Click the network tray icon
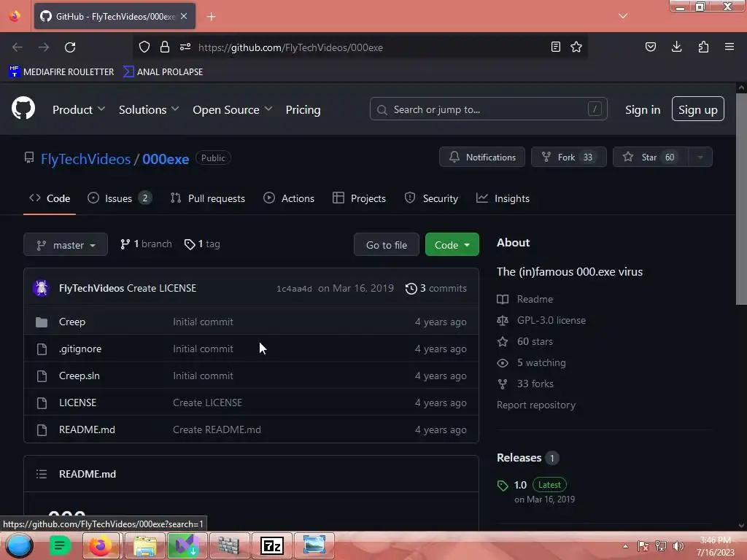Image resolution: width=747 pixels, height=560 pixels. point(661,546)
